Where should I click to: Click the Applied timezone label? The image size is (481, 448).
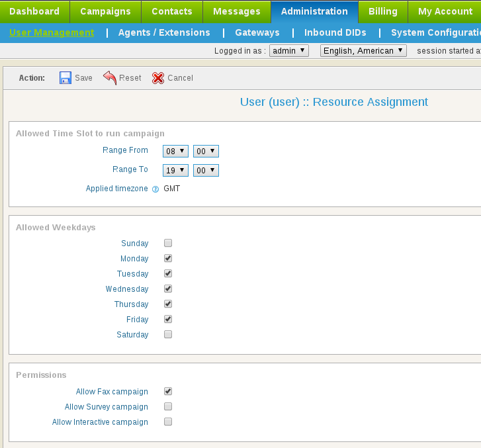coord(117,189)
